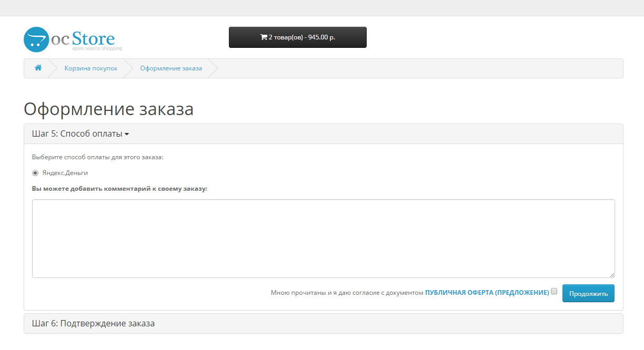
Task: Click the home icon in the breadcrumb
Action: (38, 68)
